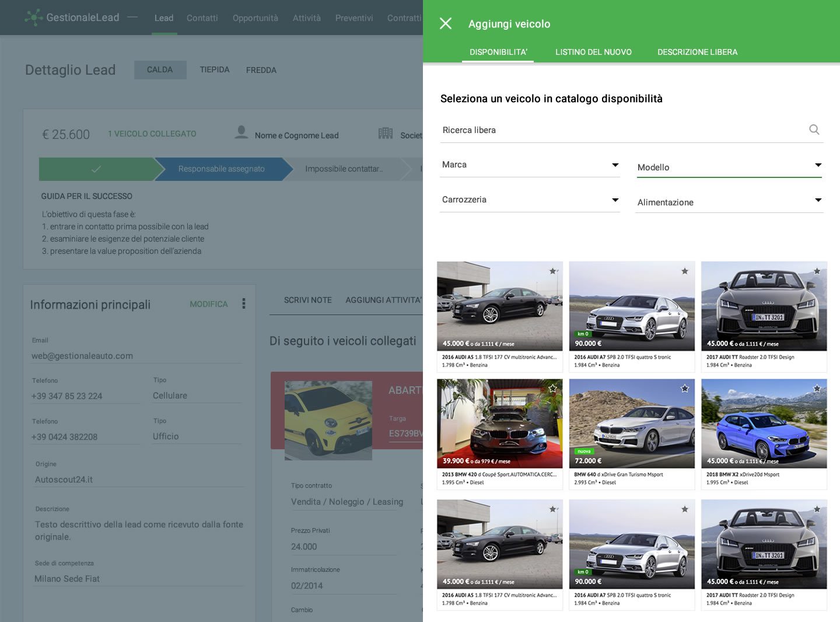Open the Contatti menu item
Screen dimensions: 840x622
202,18
